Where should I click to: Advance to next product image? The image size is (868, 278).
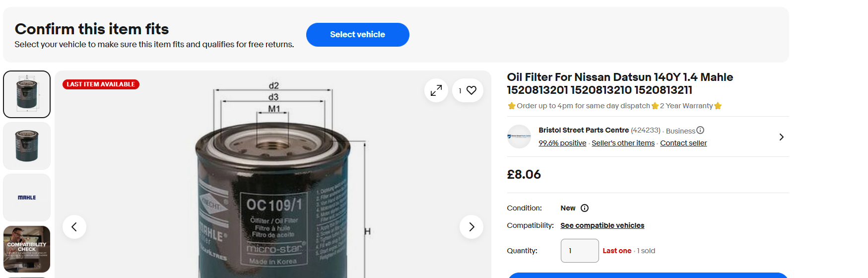471,227
